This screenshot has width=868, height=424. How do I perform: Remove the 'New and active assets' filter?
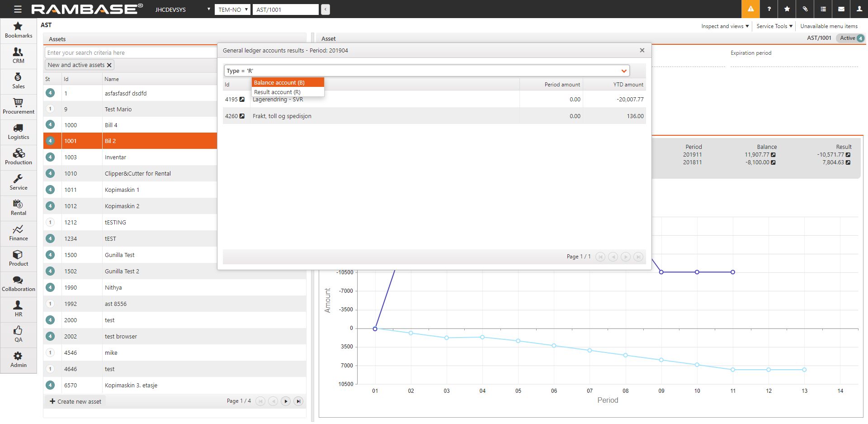pyautogui.click(x=109, y=65)
